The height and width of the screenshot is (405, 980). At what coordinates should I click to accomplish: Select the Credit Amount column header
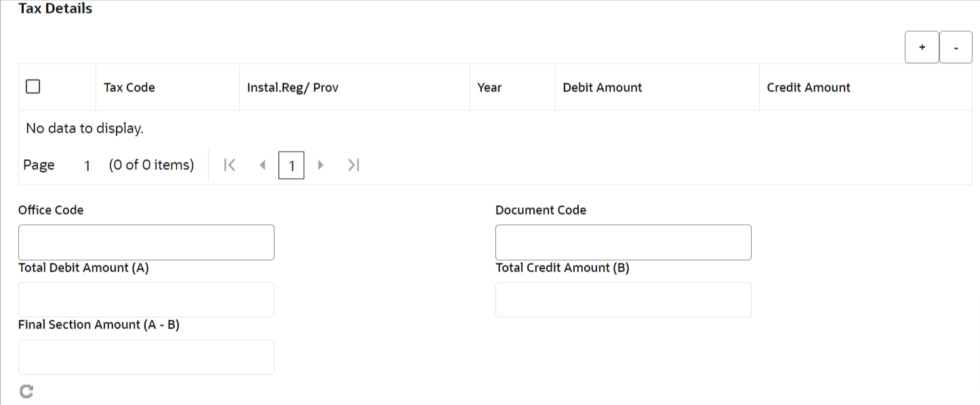click(808, 87)
